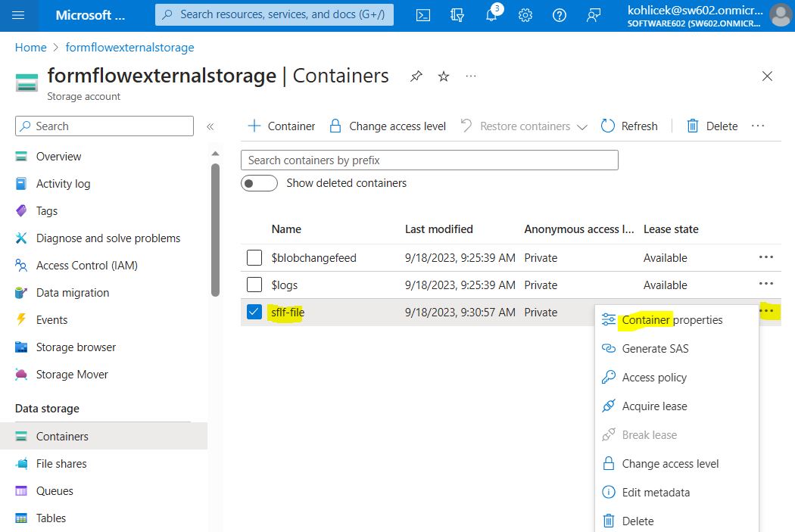Image resolution: width=795 pixels, height=532 pixels.
Task: Open more options for $logs row
Action: (766, 285)
